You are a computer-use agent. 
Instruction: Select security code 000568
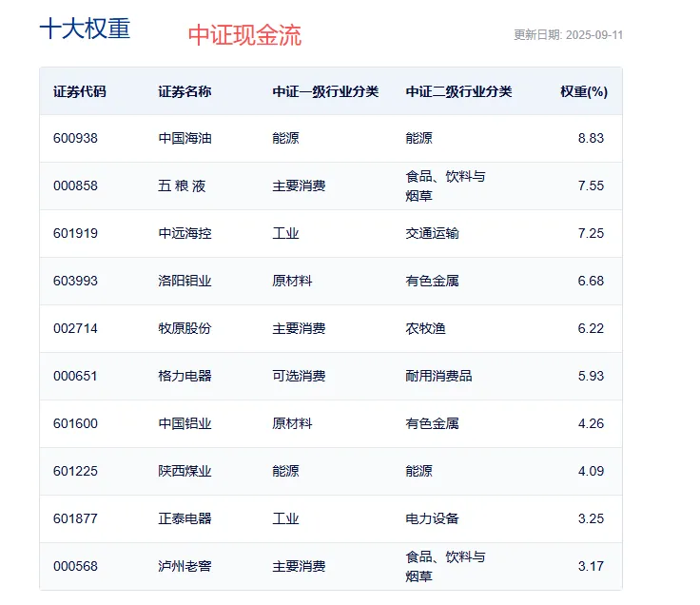click(75, 567)
